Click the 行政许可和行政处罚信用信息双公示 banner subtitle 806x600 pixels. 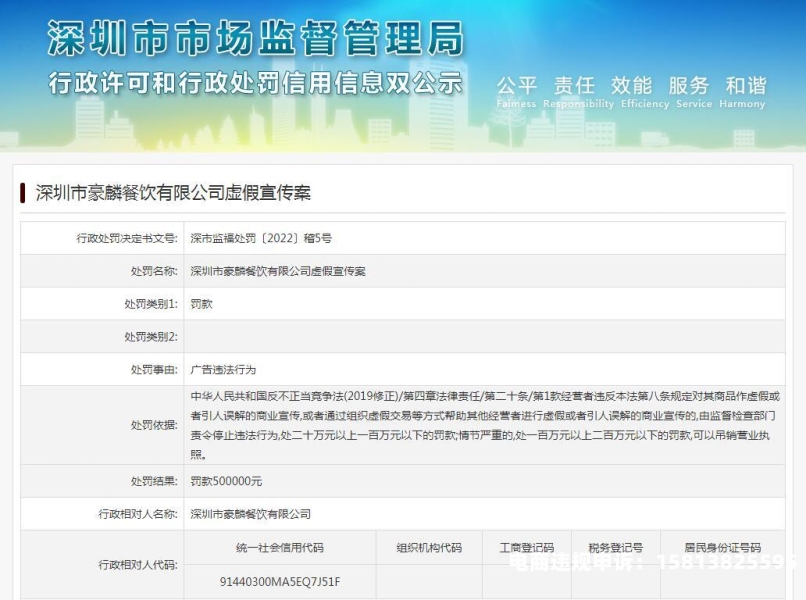point(255,83)
